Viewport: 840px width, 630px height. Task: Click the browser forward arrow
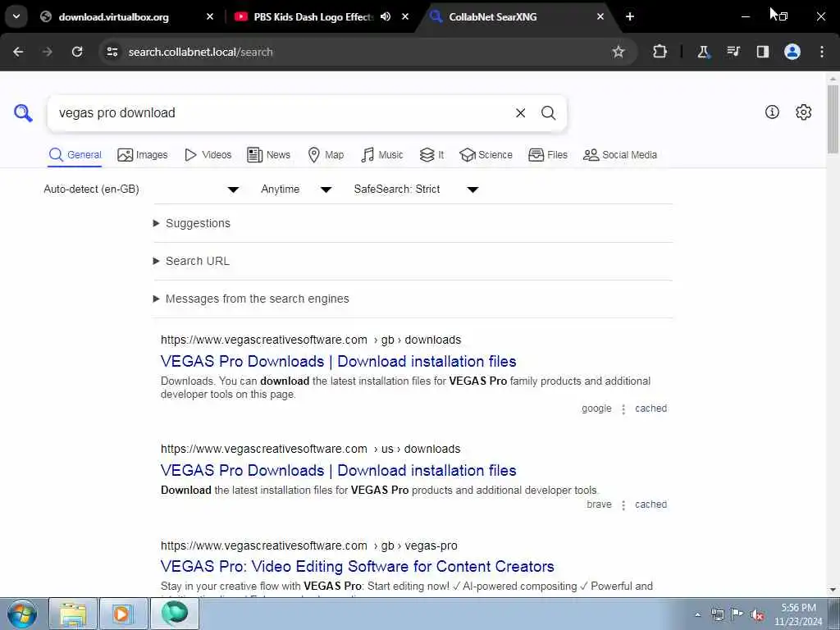[47, 52]
